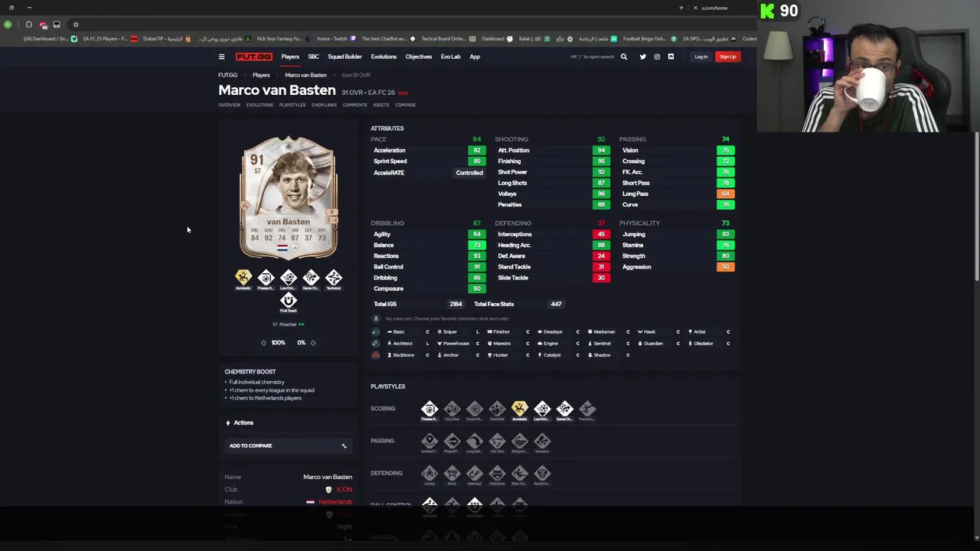Screen dimensions: 980x551
Task: Go to the Compare section tab
Action: point(405,105)
